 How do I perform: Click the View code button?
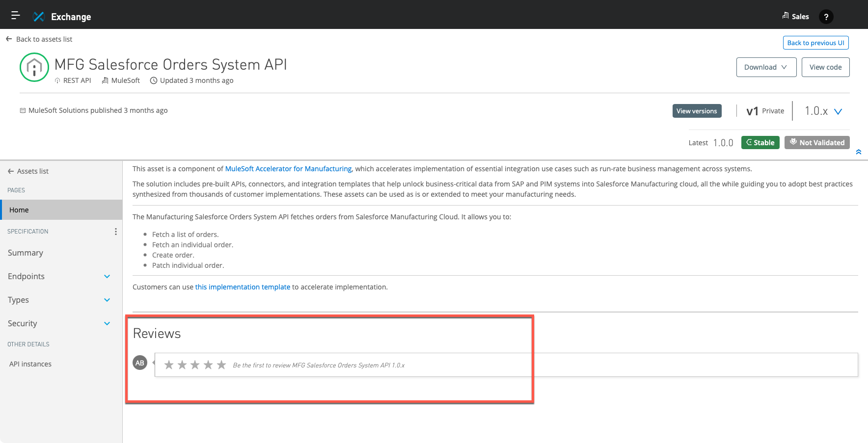click(x=825, y=67)
